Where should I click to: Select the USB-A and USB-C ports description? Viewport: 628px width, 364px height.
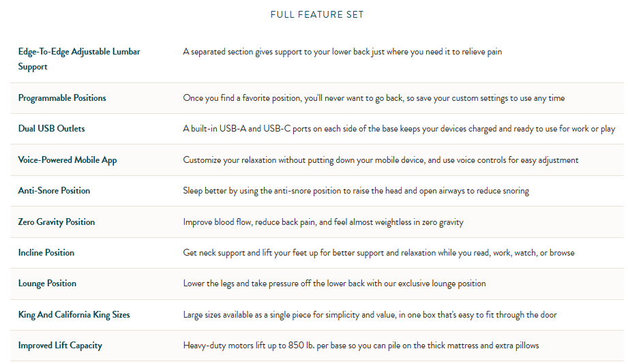coord(399,129)
